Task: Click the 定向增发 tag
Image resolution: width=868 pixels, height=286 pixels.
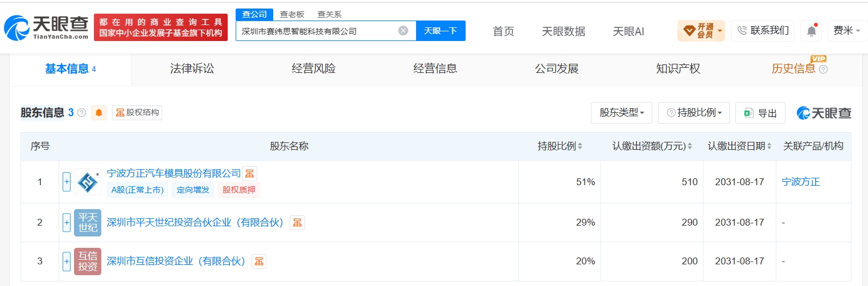Action: [193, 190]
